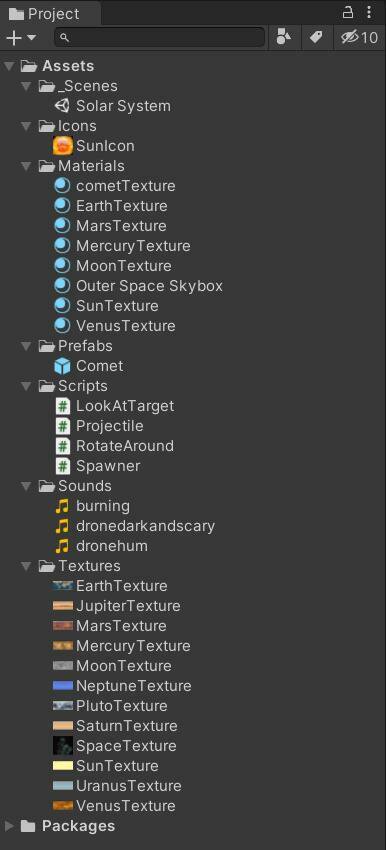This screenshot has height=850, width=386.
Task: Toggle hidden packages visibility eye button
Action: (359, 37)
